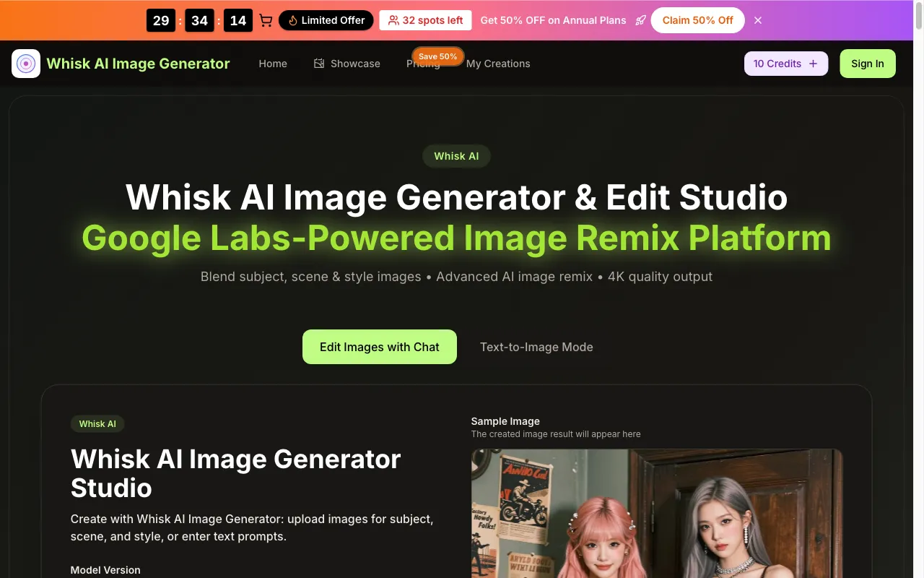Screen dimensions: 924x578
Task: Click the plus icon beside credits
Action: pyautogui.click(x=813, y=64)
